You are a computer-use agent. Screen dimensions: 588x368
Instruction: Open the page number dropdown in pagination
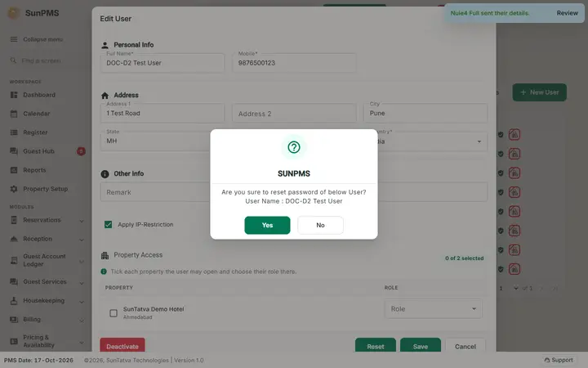coord(515,288)
